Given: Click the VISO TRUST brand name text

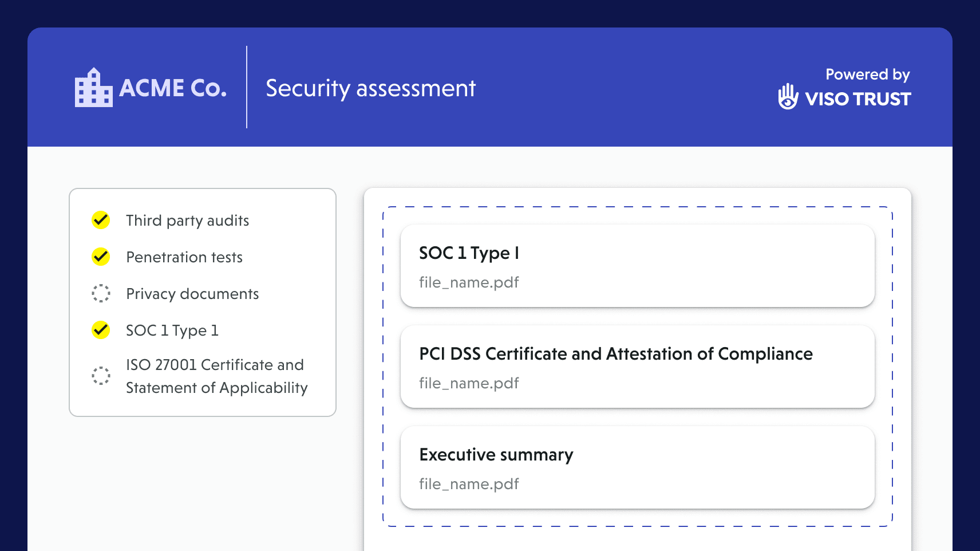Looking at the screenshot, I should (857, 99).
